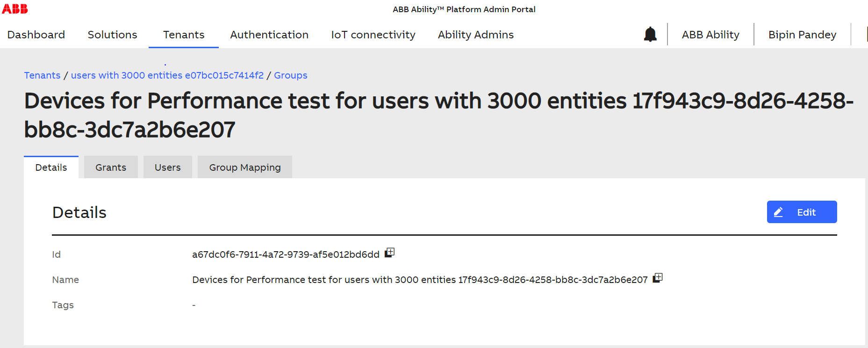
Task: Open the Bipin Pandey user menu
Action: (802, 35)
